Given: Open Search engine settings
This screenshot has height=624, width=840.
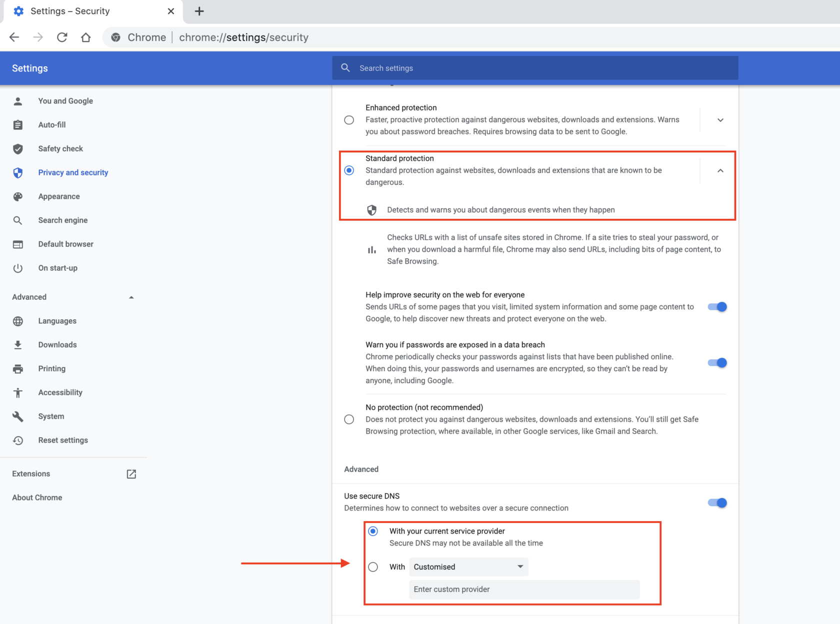Looking at the screenshot, I should 63,220.
